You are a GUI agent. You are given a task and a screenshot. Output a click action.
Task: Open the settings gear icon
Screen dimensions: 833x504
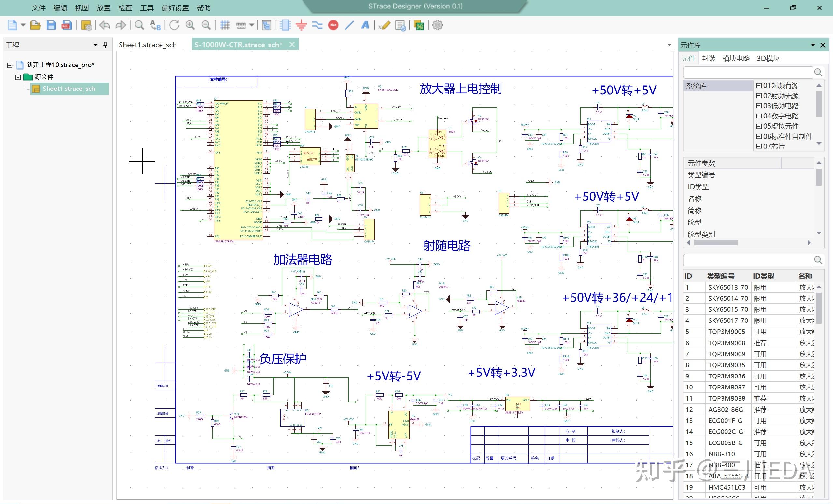[437, 25]
